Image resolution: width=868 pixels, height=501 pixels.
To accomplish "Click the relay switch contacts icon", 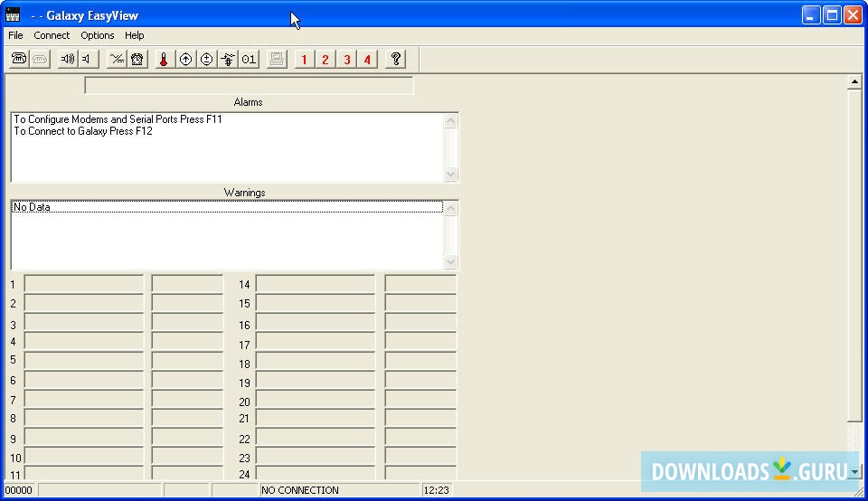I will coord(117,59).
